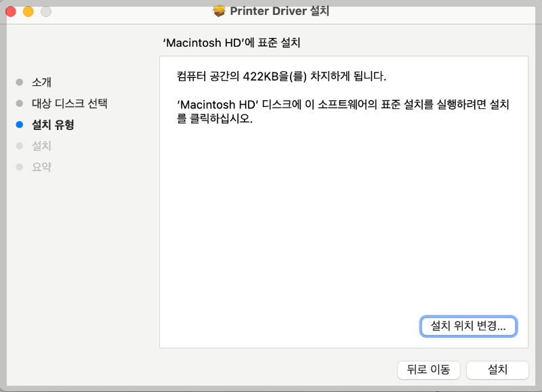Click the installer package icon in the title bar
The height and width of the screenshot is (392, 542).
coord(220,11)
